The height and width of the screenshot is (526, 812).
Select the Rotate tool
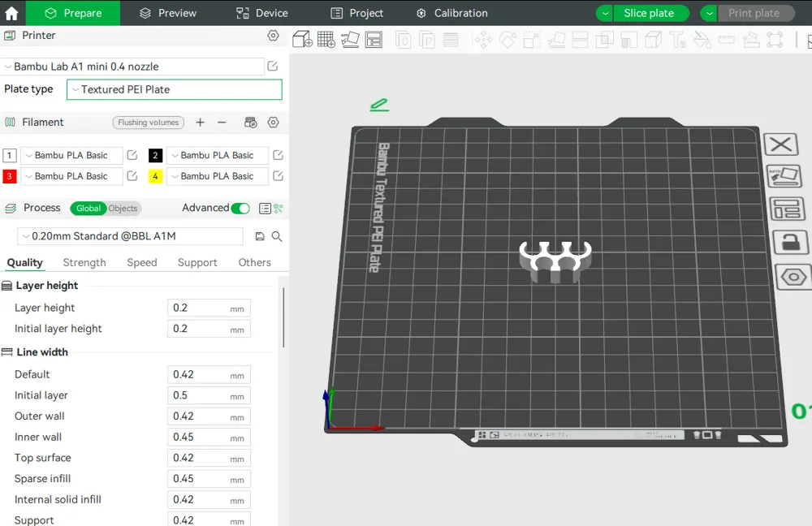tap(508, 39)
